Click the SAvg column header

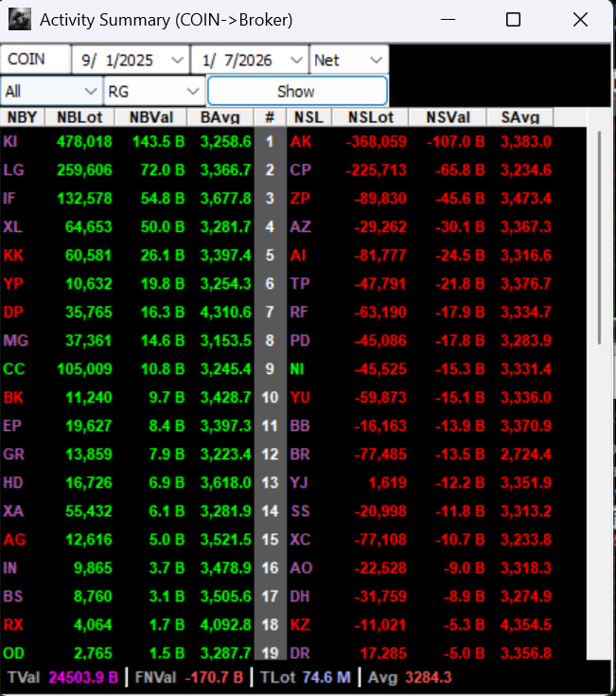(520, 117)
